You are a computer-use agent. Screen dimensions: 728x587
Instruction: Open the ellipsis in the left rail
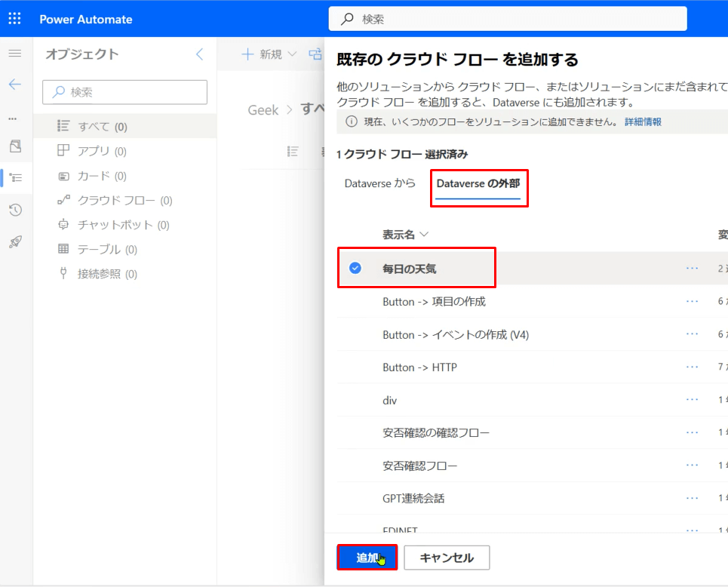click(x=13, y=119)
